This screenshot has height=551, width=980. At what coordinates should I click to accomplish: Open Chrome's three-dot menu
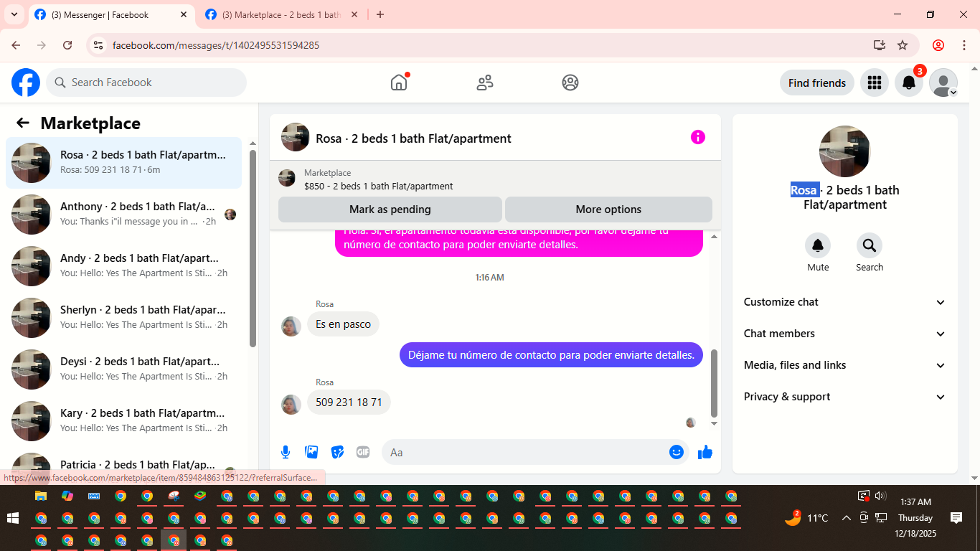pos(964,45)
